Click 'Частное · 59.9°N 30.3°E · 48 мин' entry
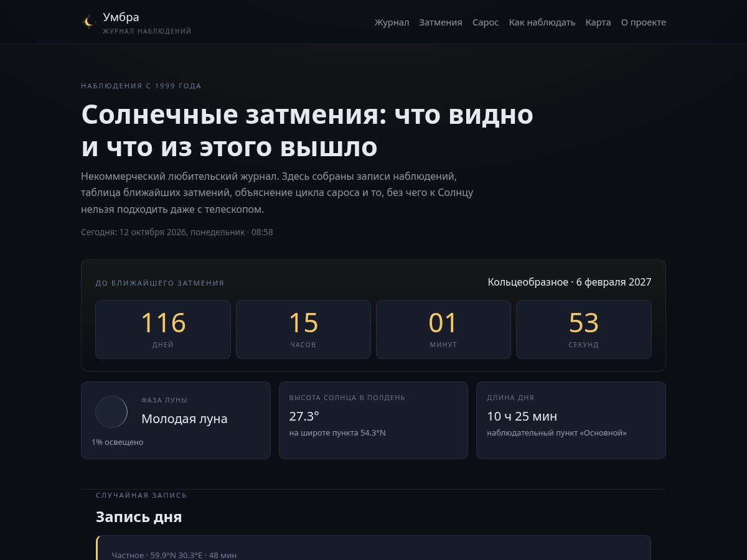The width and height of the screenshot is (747, 560). coord(174,555)
